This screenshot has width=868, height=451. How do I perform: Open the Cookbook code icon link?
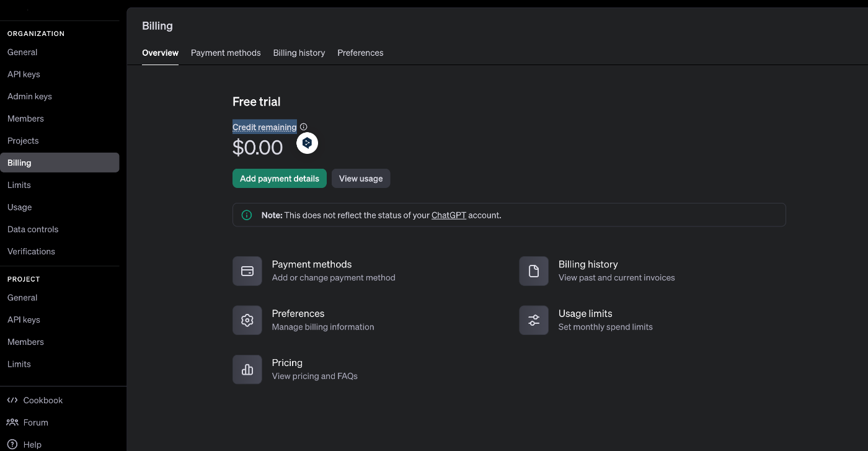pos(12,400)
